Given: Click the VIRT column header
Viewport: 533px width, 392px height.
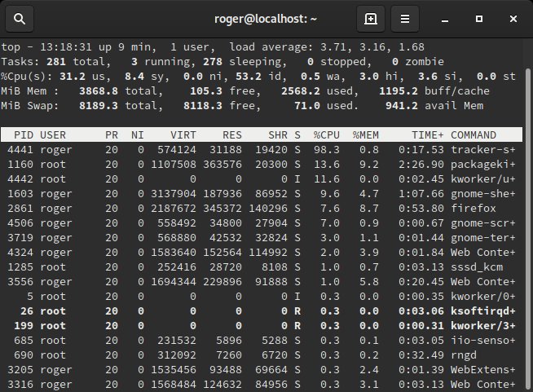Looking at the screenshot, I should 183,135.
